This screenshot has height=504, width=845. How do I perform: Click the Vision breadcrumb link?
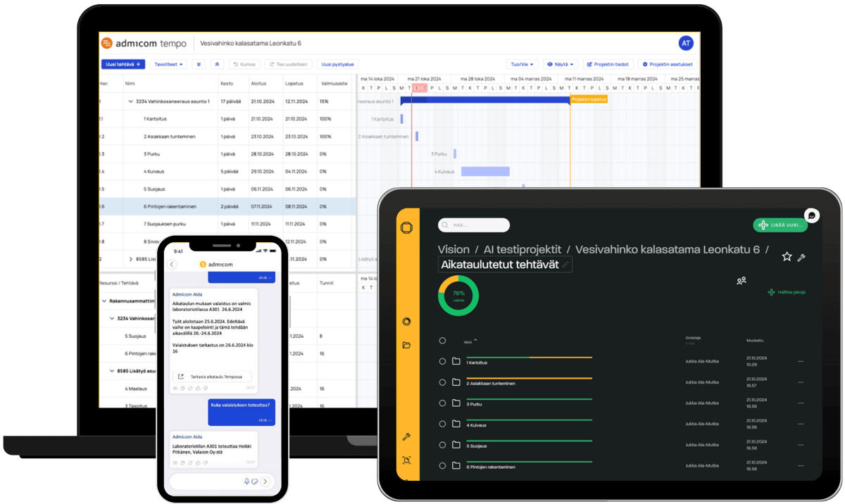pyautogui.click(x=453, y=250)
